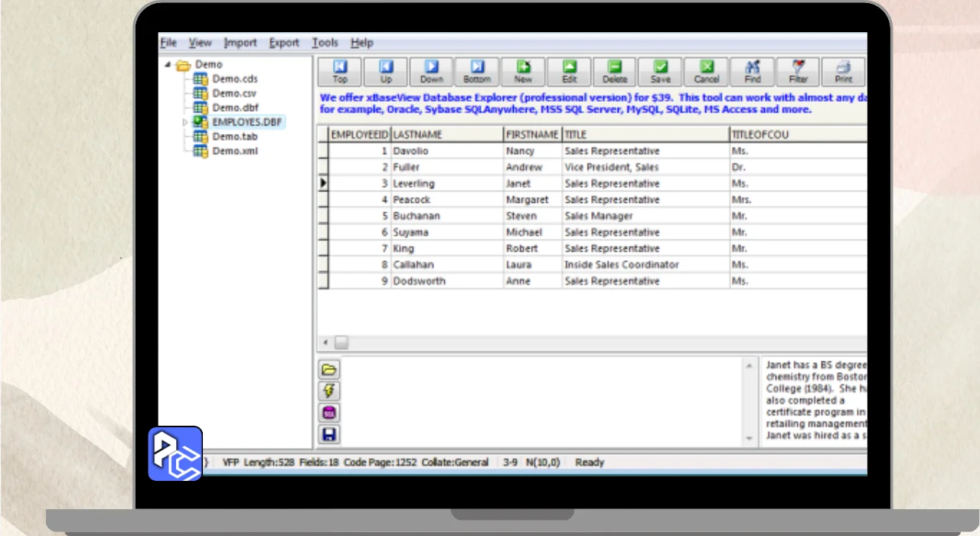Image resolution: width=980 pixels, height=536 pixels.
Task: Select Demo.csv in the file tree
Action: [x=234, y=93]
